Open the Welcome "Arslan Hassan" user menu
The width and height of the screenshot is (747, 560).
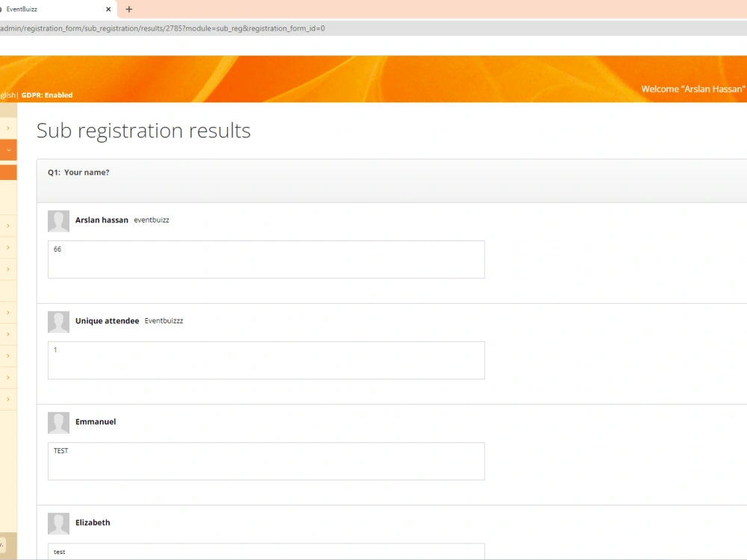coord(692,89)
